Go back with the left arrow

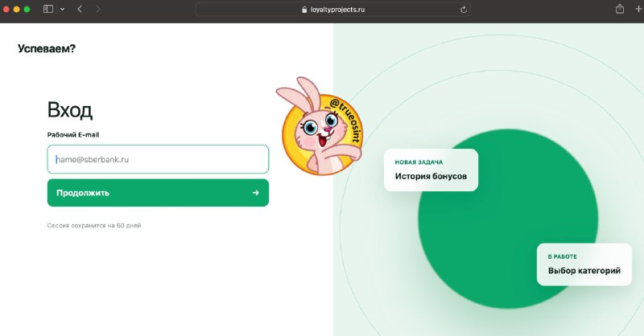80,9
